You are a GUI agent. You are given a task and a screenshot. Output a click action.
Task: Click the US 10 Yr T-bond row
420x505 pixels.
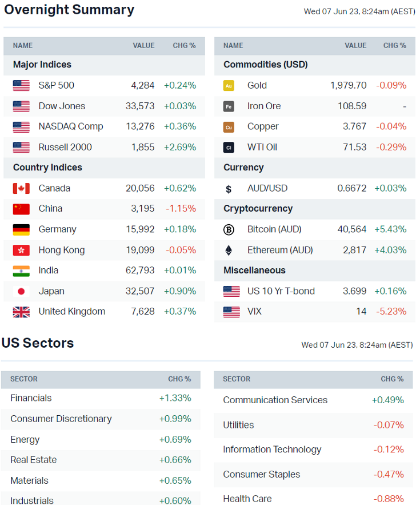281,292
